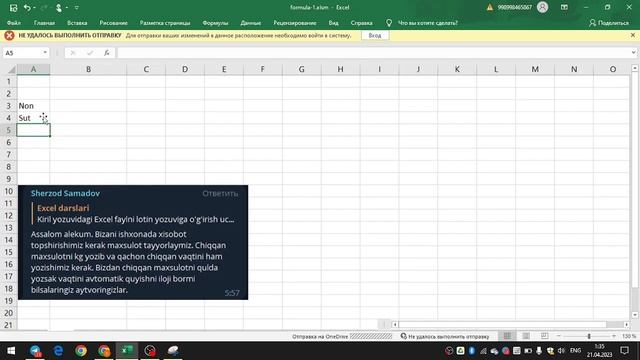The width and height of the screenshot is (640, 360).
Task: Switch to Page Layout view icon
Action: pyautogui.click(x=526, y=336)
